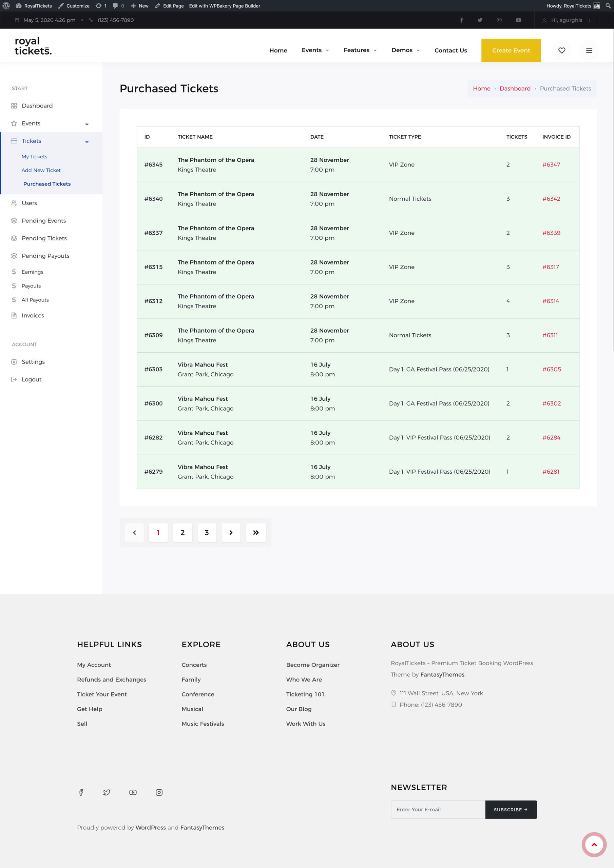Viewport: 614px width, 868px height.
Task: Click the header Twitter icon
Action: [x=480, y=20]
